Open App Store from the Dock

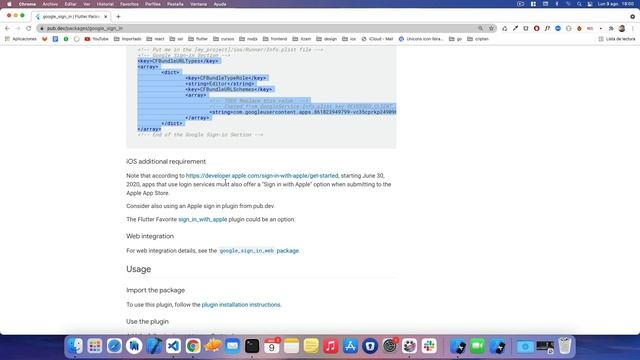click(x=350, y=346)
